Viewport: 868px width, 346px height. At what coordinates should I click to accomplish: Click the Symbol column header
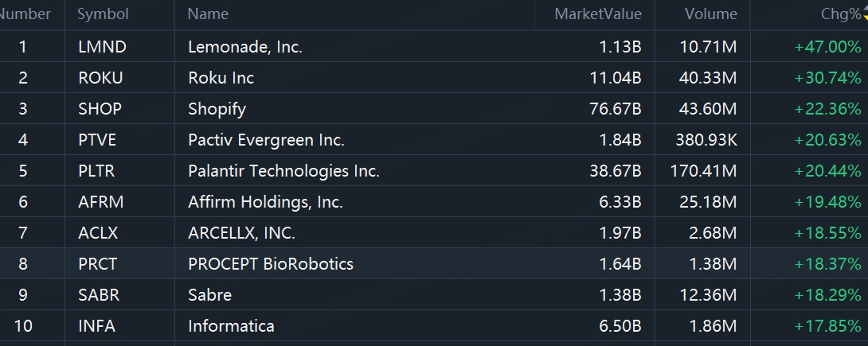tap(103, 14)
